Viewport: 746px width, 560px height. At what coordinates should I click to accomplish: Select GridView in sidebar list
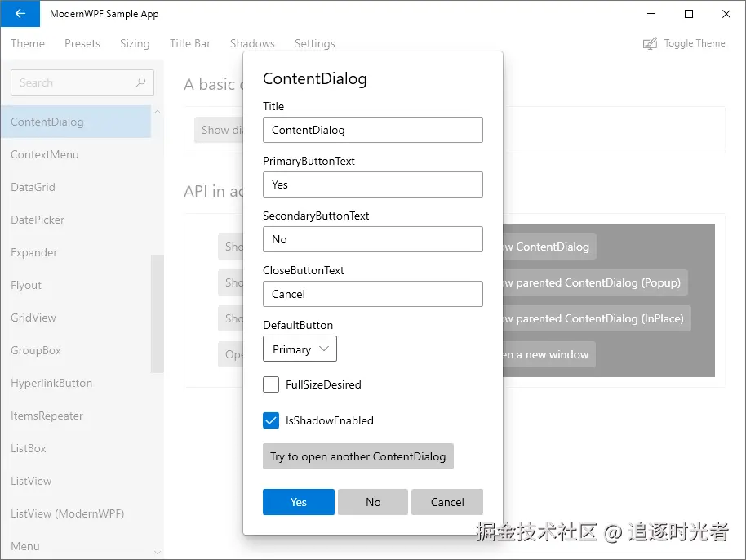tap(76, 318)
